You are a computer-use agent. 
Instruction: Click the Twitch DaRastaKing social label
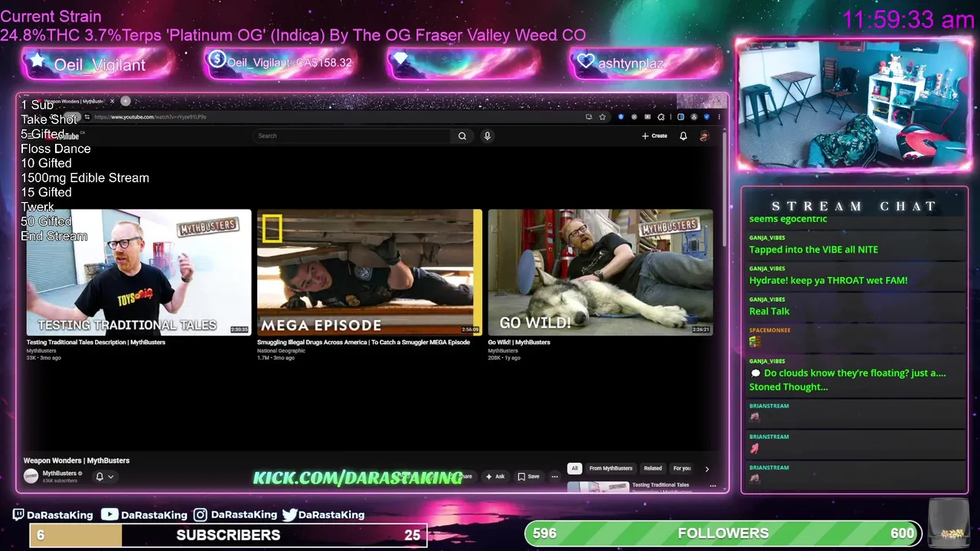(x=53, y=515)
